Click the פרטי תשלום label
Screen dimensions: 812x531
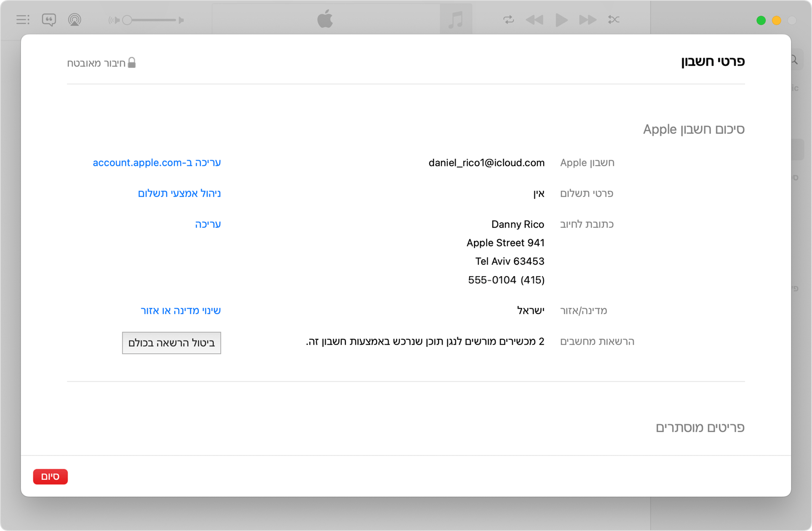(x=587, y=194)
